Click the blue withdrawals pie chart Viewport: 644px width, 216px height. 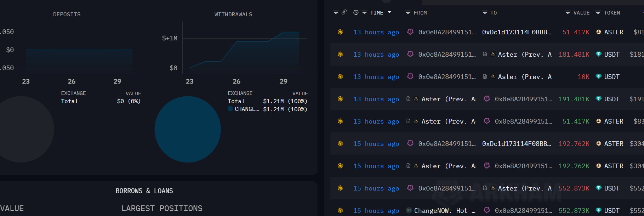pos(188,130)
